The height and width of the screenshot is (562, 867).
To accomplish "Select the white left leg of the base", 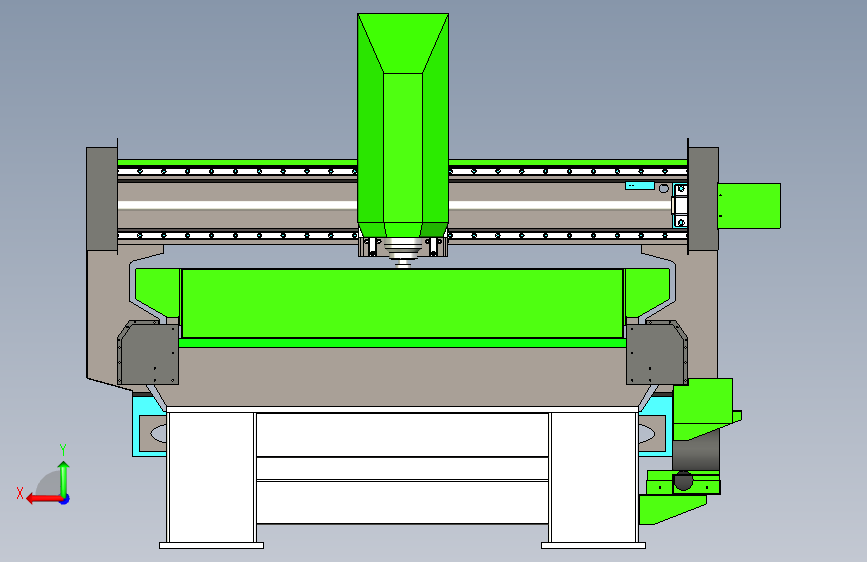I will coord(211,477).
